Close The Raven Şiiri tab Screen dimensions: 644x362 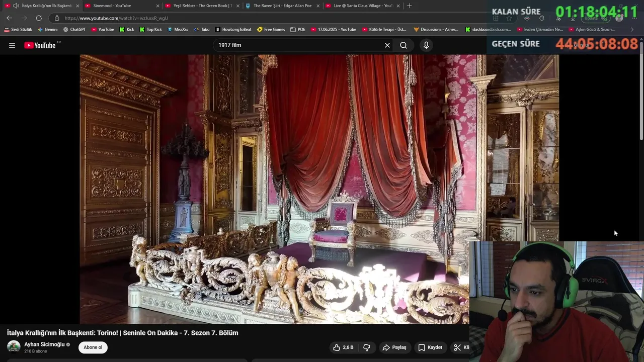(x=318, y=6)
